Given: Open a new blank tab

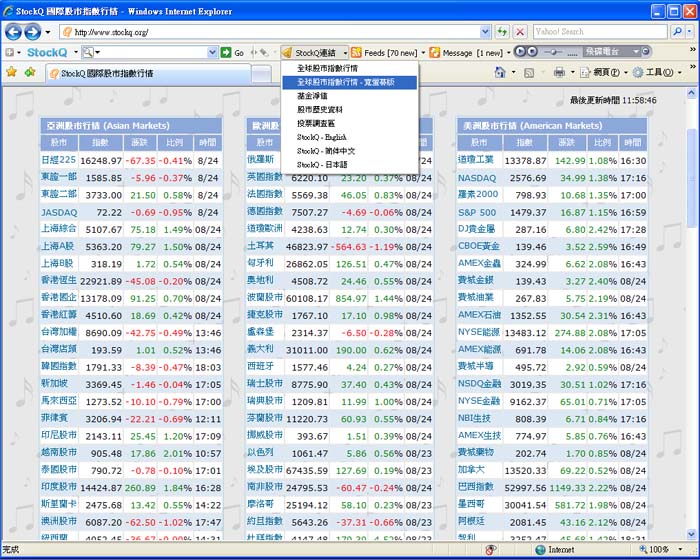Looking at the screenshot, I should point(262,74).
